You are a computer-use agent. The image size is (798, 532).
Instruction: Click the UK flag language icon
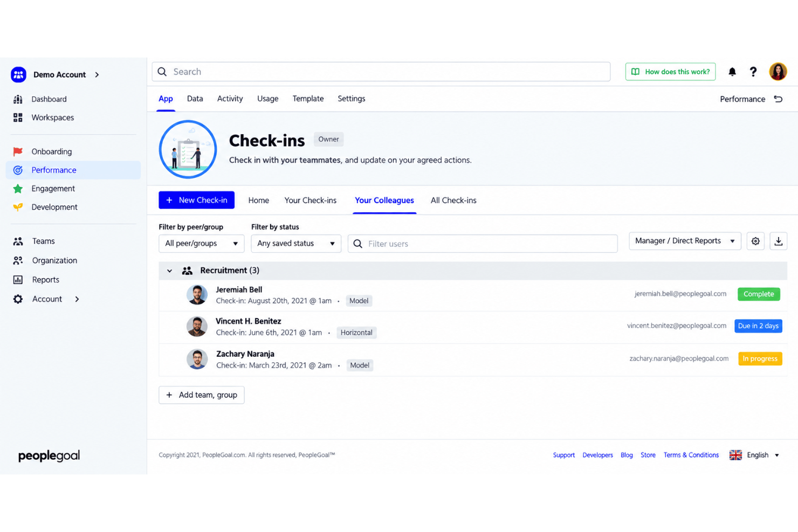[735, 455]
